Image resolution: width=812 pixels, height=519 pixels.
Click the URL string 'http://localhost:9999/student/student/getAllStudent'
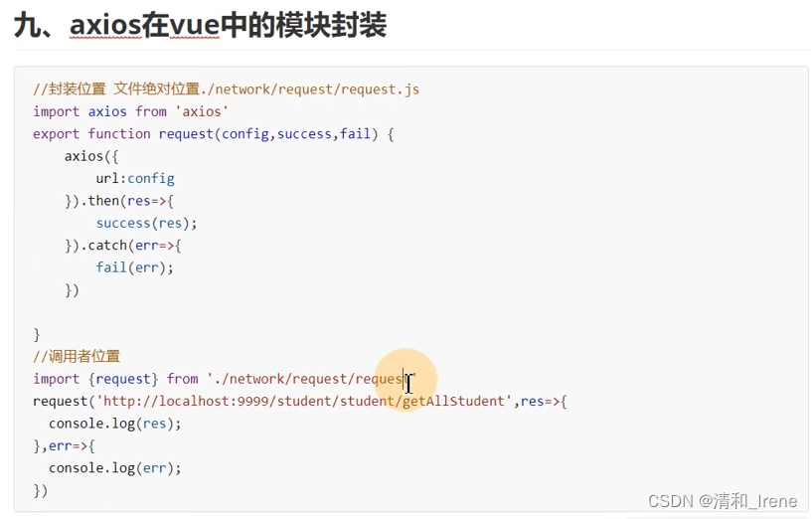[x=304, y=401]
